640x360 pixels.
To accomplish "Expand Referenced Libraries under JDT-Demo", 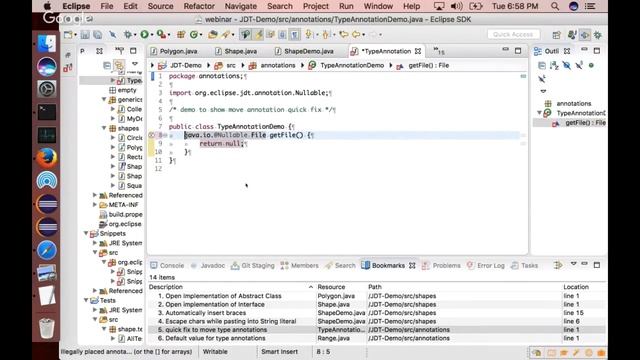I will click(x=95, y=195).
